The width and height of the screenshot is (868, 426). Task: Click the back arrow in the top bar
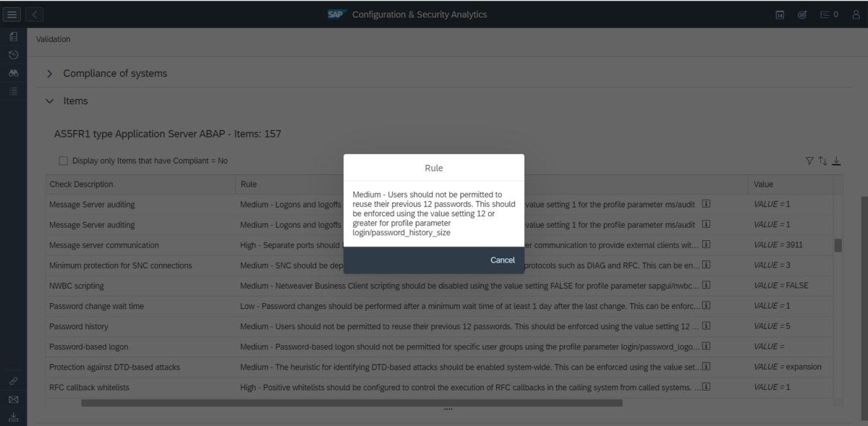(x=34, y=14)
